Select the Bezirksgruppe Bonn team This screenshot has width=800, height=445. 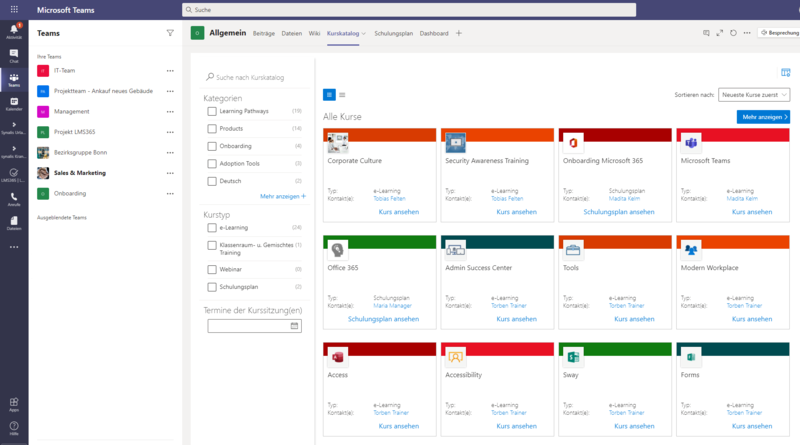(x=81, y=153)
